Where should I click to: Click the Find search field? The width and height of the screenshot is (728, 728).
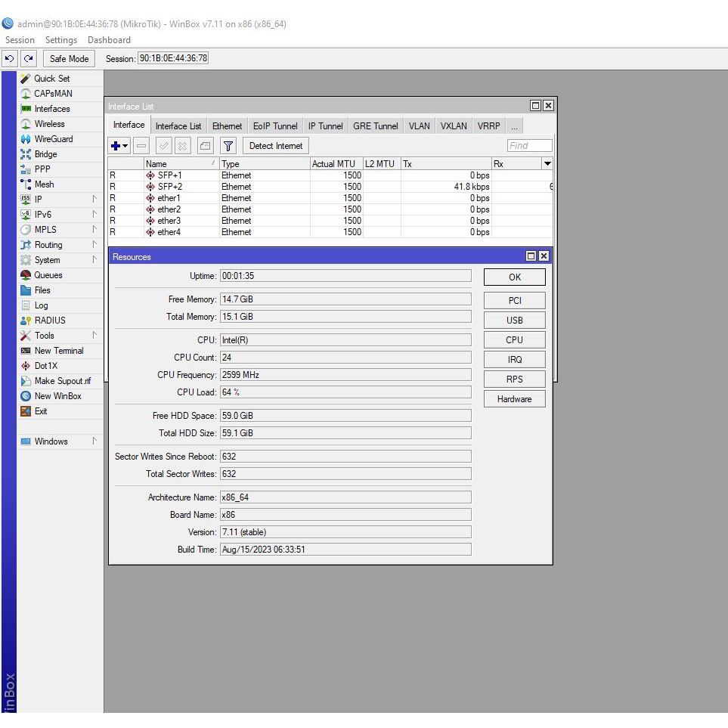tap(529, 146)
